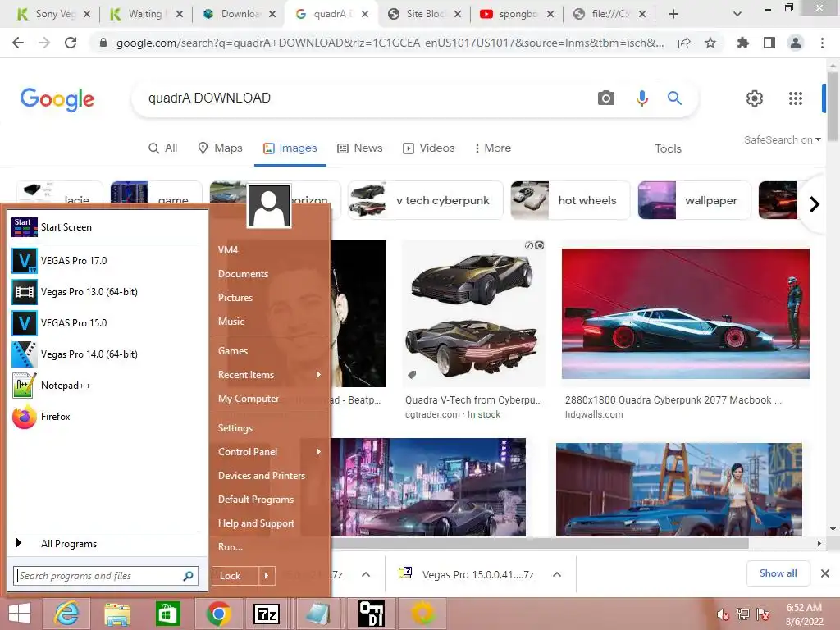Image resolution: width=840 pixels, height=630 pixels.
Task: Click Windows Start button
Action: click(20, 614)
